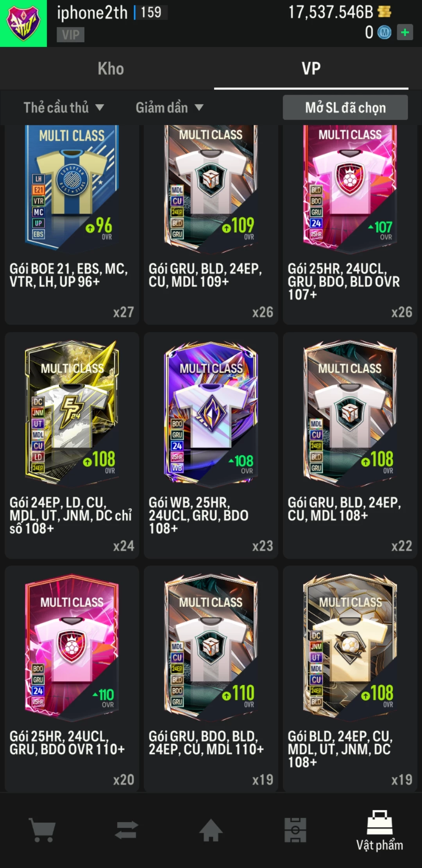Expand the Thẻ cầu thủ filter dropdown
This screenshot has width=422, height=868.
[x=64, y=108]
